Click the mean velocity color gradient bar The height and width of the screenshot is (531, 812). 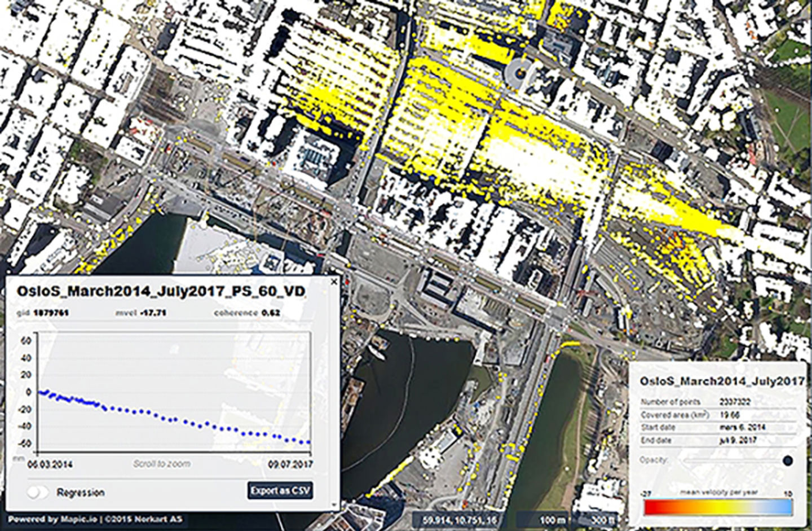click(717, 507)
